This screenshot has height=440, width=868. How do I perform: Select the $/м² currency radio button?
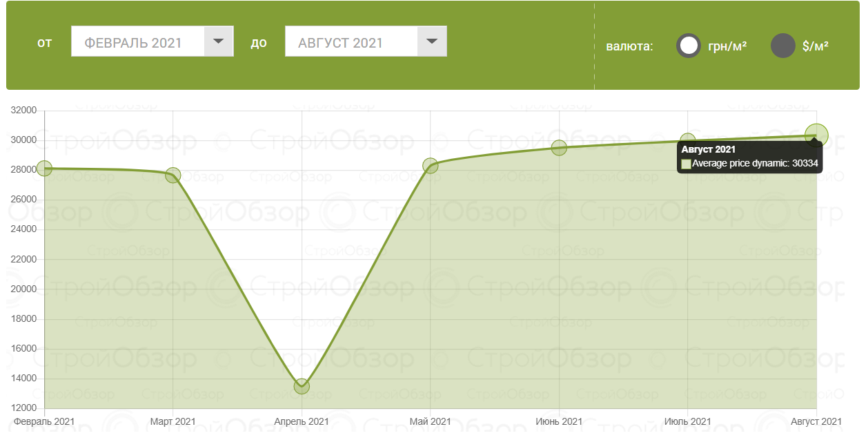tap(783, 46)
